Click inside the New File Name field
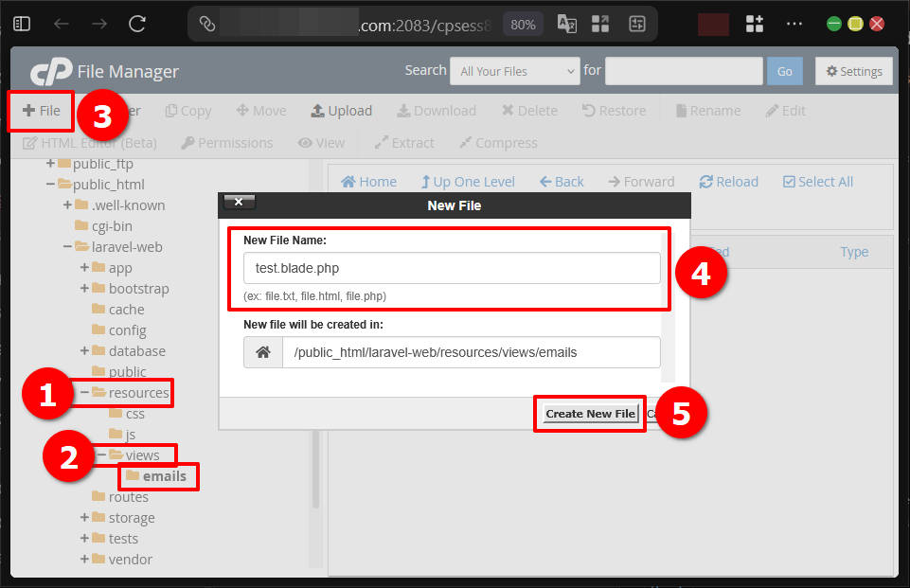 coord(452,268)
